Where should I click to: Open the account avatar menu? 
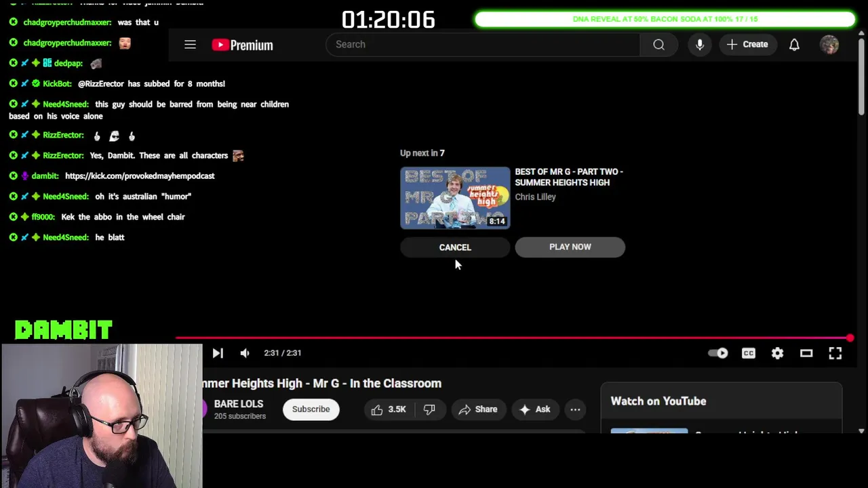tap(829, 45)
